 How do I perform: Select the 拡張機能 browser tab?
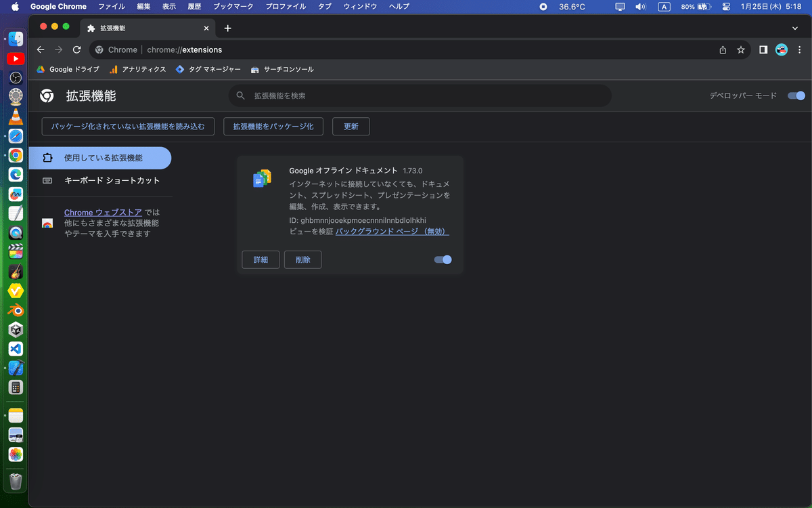coord(149,28)
